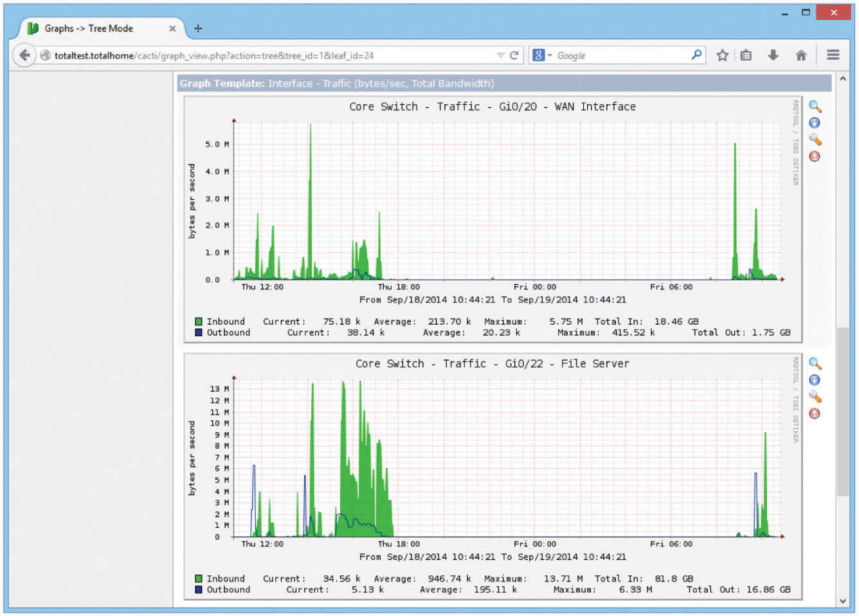
Task: Click the 'Total In: 81.8 GB' value
Action: 644,579
